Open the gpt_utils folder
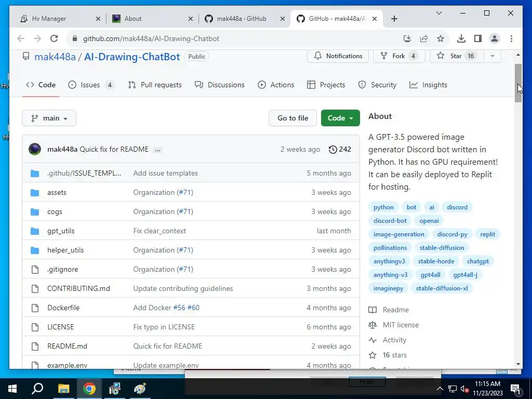532x399 pixels. (x=61, y=231)
